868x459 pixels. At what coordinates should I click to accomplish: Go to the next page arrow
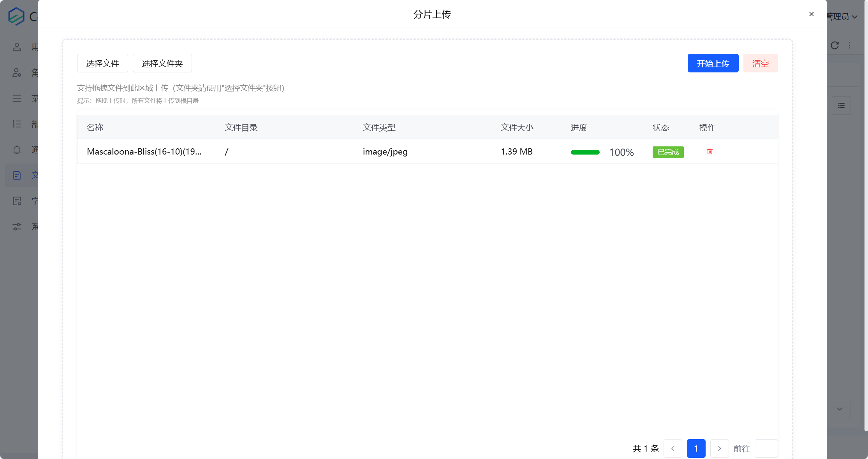(719, 448)
